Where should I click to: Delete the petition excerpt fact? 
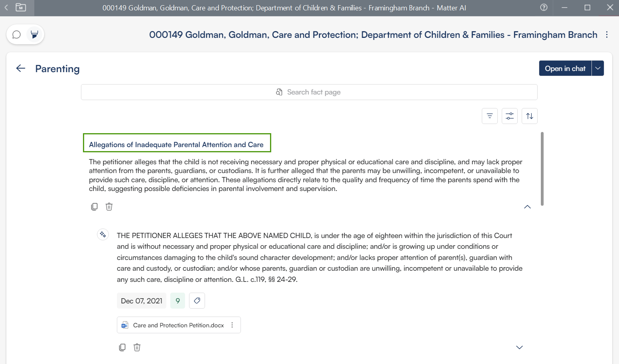[137, 347]
